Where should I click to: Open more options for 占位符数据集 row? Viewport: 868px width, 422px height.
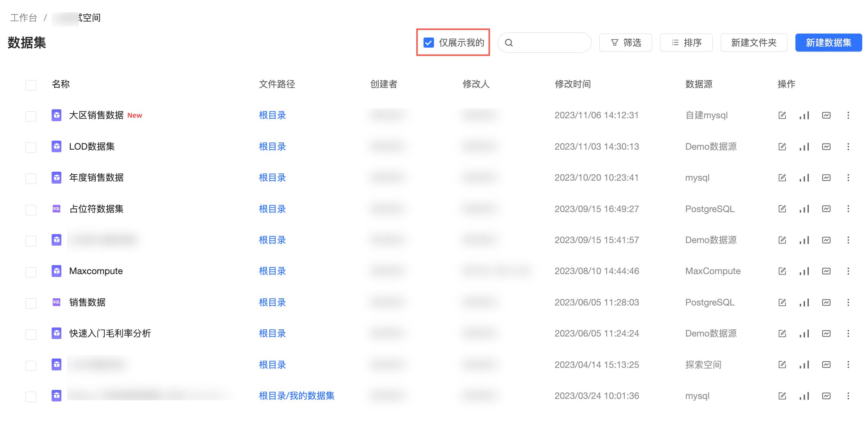click(x=848, y=209)
